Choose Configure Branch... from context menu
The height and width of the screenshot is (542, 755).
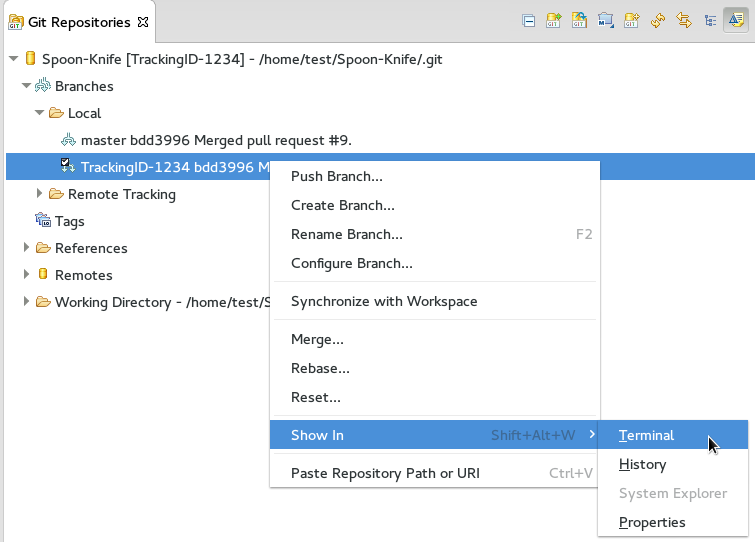(435, 263)
